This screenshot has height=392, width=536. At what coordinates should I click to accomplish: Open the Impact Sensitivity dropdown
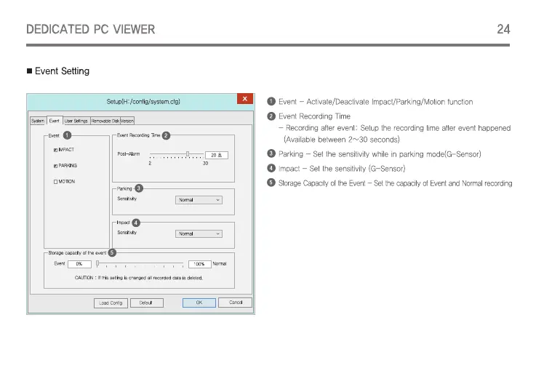(x=199, y=233)
